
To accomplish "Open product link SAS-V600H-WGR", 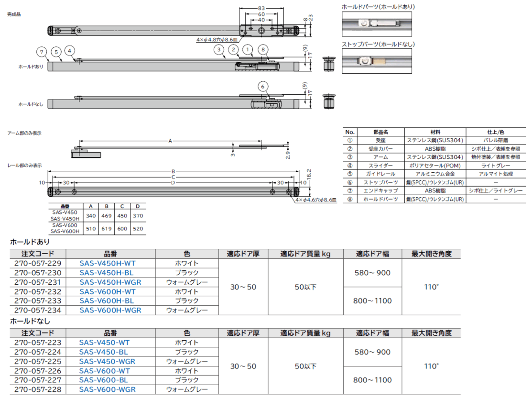I will click(x=110, y=311).
